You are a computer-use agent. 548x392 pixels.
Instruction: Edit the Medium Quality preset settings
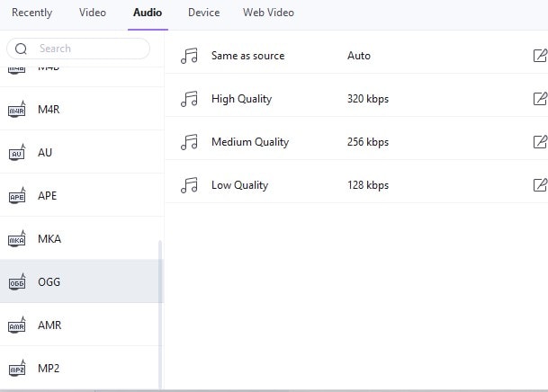tap(540, 142)
